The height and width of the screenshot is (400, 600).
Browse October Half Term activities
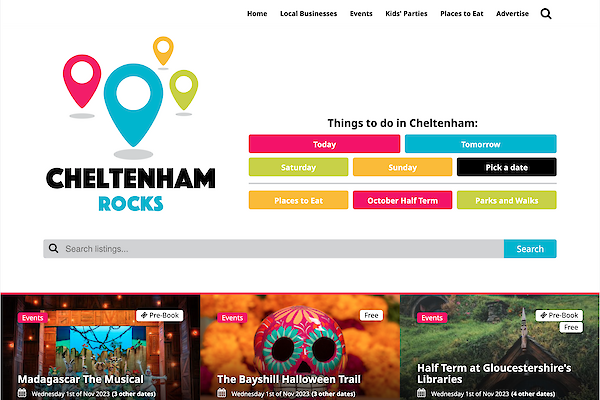[x=403, y=200]
